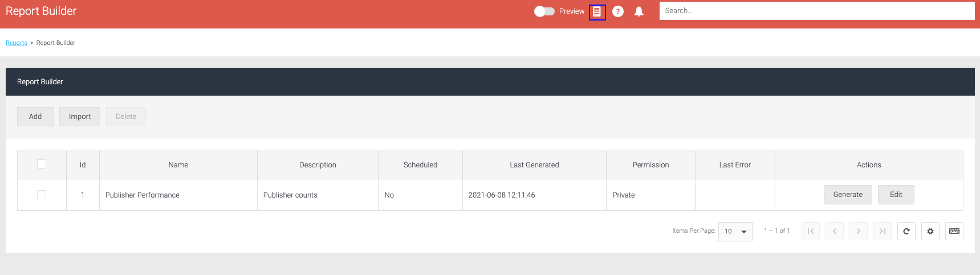This screenshot has width=980, height=275.
Task: Sort by the Last Generated column header
Action: (x=534, y=165)
